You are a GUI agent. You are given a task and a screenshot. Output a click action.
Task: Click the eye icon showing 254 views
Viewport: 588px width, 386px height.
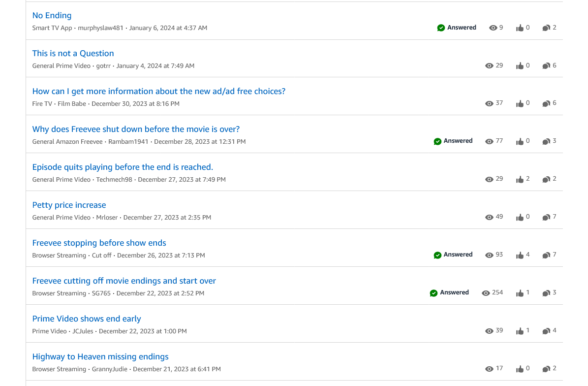[x=486, y=292]
